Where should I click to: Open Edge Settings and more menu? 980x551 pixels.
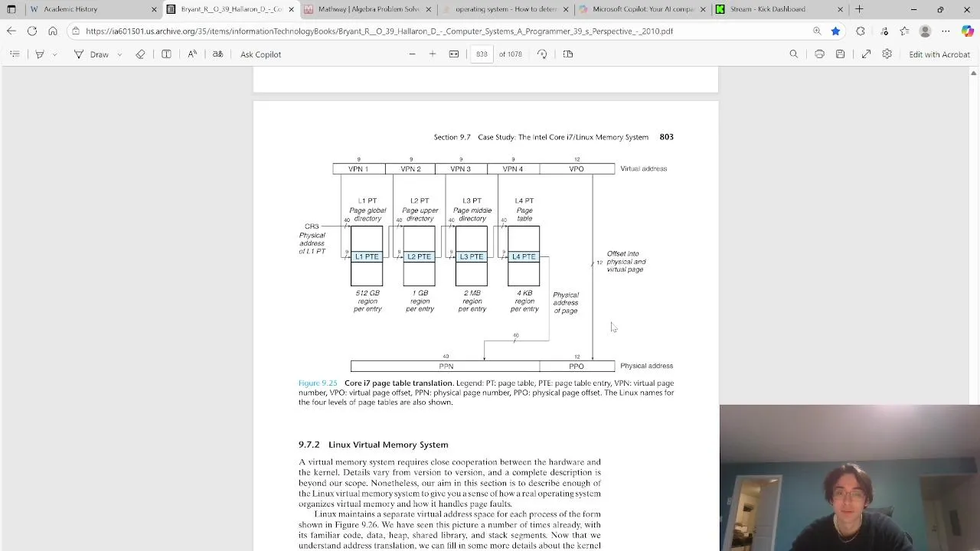pyautogui.click(x=946, y=31)
